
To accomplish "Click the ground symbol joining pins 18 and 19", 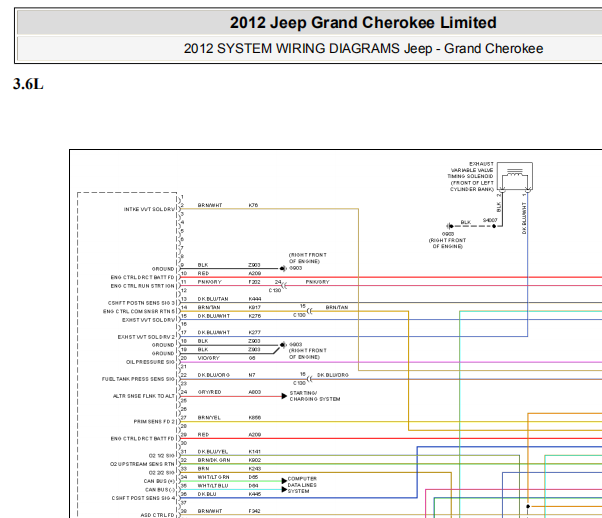I will point(283,345).
